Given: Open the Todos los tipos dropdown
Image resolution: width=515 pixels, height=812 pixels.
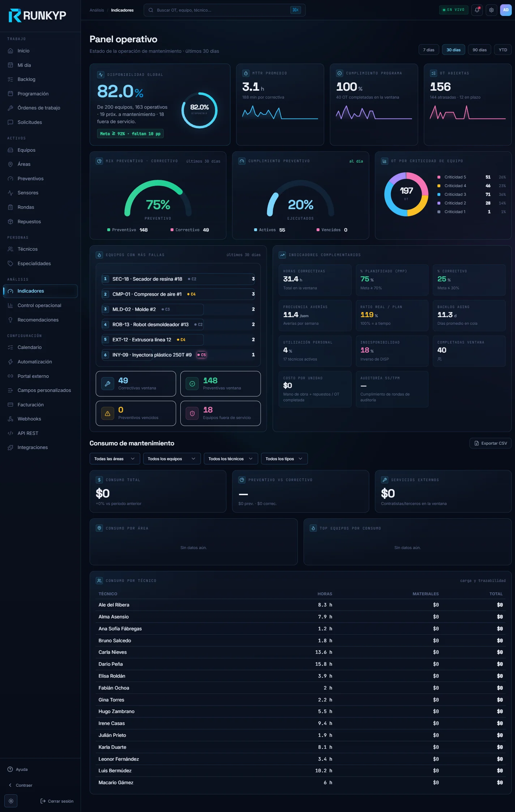Looking at the screenshot, I should point(284,459).
